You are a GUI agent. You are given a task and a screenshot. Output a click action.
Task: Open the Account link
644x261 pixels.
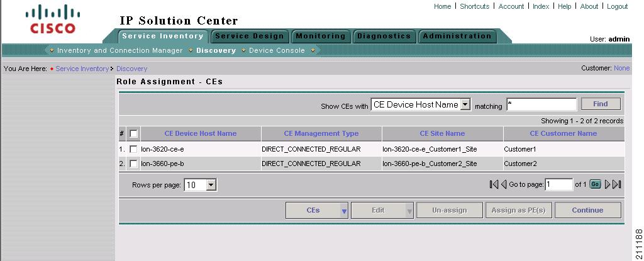[x=511, y=6]
